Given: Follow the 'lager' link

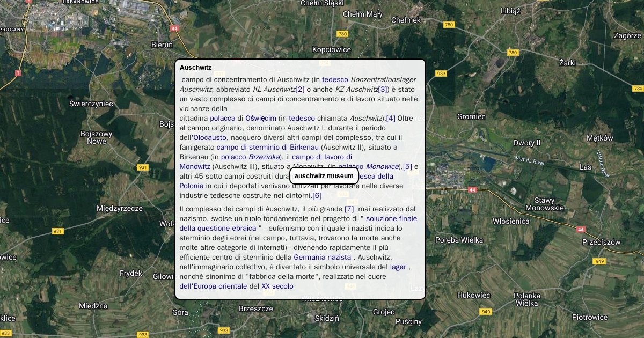Looking at the screenshot, I should coord(398,267).
